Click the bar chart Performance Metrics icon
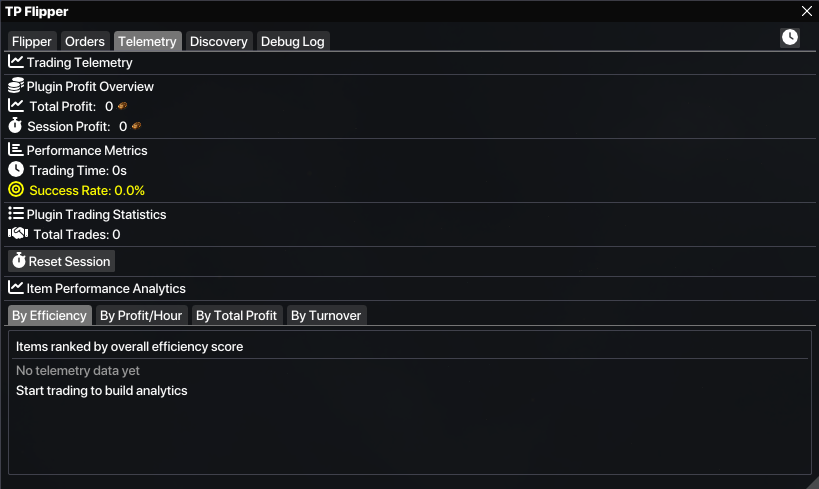The width and height of the screenshot is (819, 489). click(16, 149)
